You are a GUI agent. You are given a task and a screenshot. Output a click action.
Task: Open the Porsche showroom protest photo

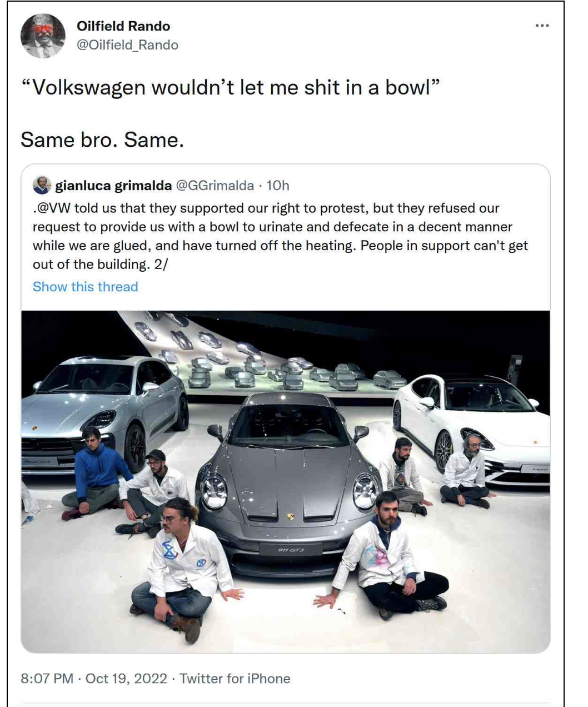(286, 481)
